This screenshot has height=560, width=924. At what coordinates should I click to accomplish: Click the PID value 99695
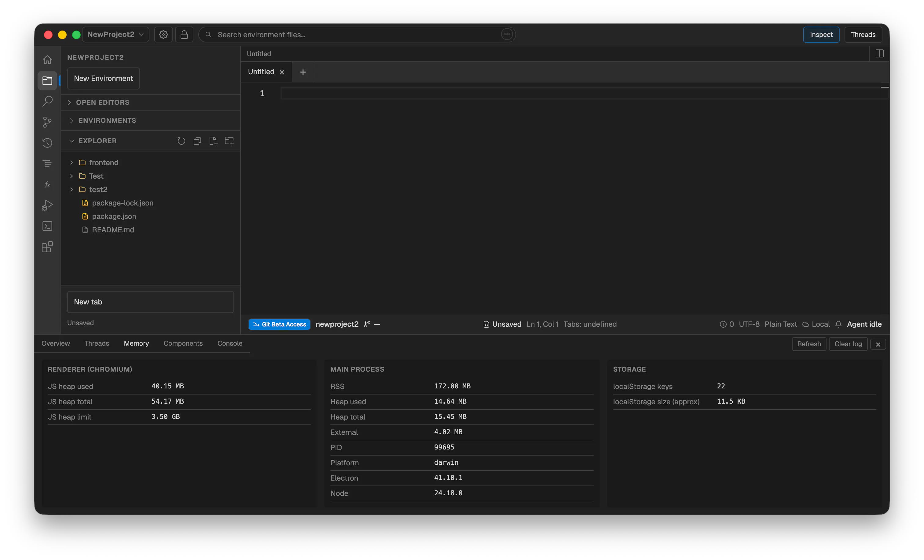[444, 447]
